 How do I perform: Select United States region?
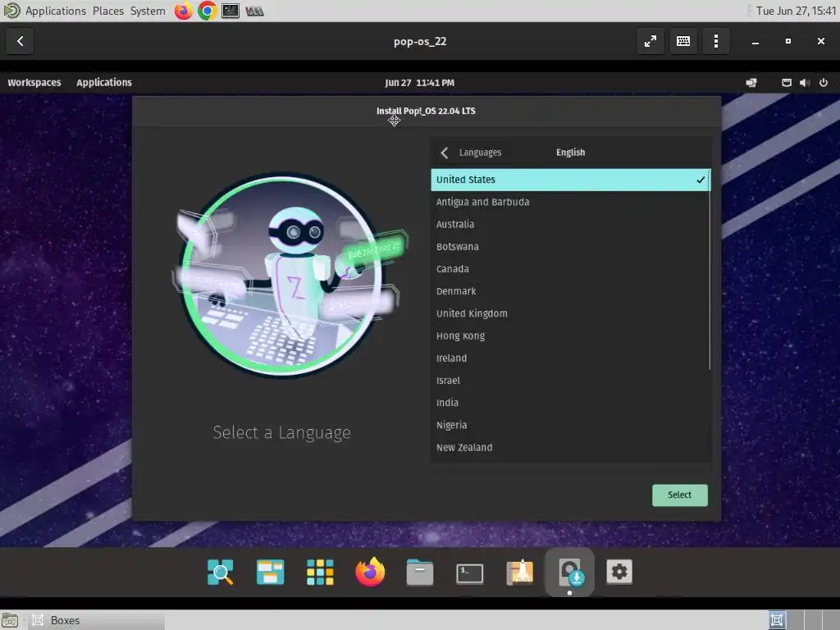pos(571,180)
